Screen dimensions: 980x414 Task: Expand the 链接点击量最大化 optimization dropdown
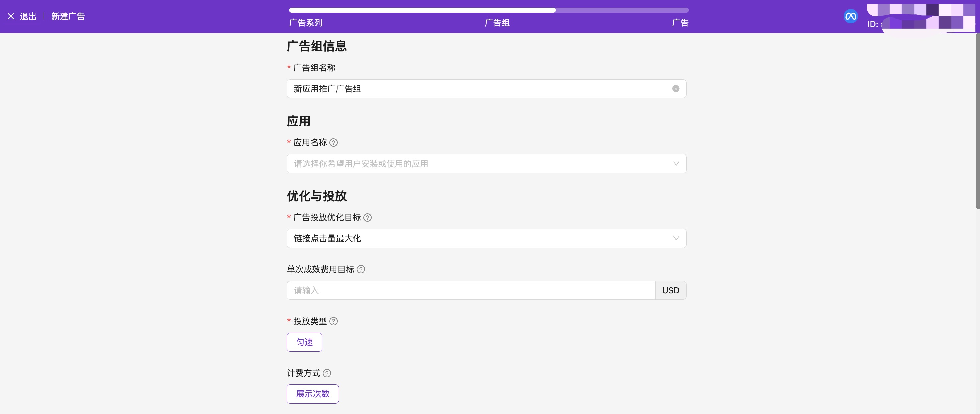(x=487, y=238)
